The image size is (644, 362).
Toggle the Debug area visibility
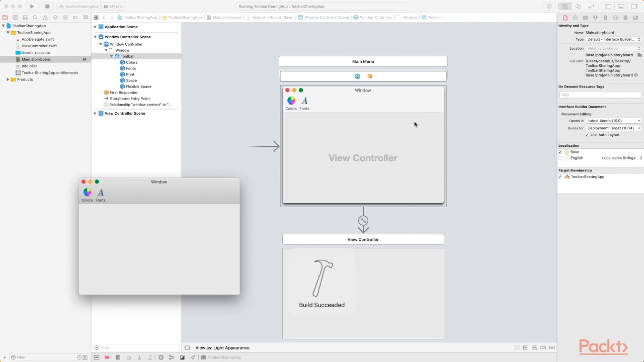click(621, 7)
